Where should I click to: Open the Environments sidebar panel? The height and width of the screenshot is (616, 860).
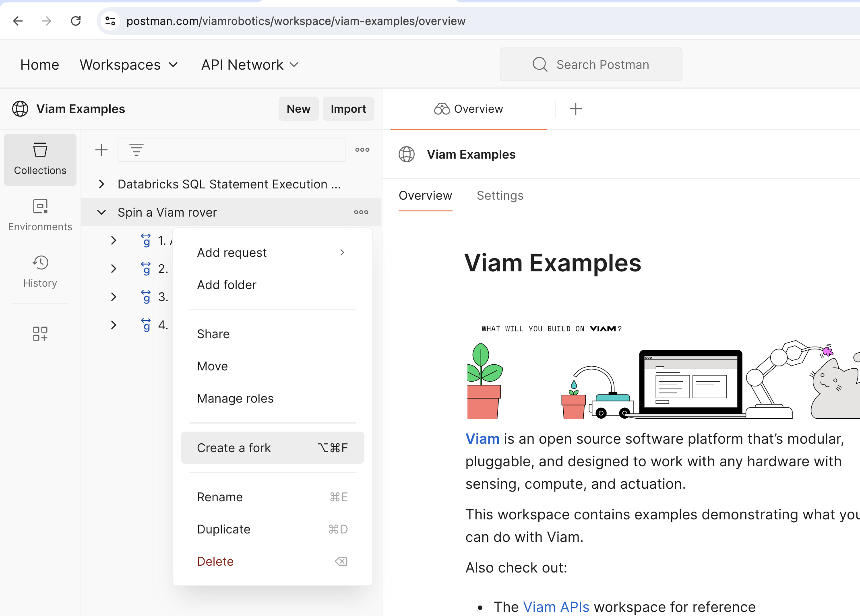tap(40, 216)
